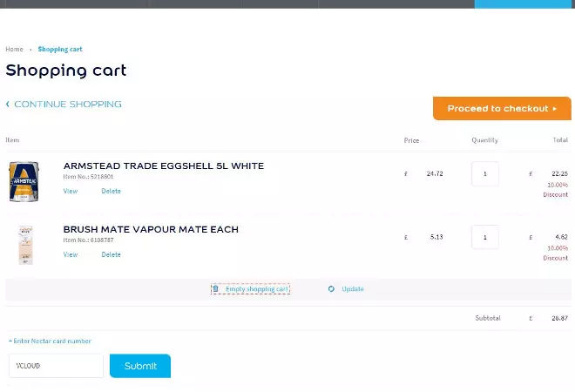View the Armstead Trade Eggshell item
Viewport: 575px width, 392px height.
71,191
